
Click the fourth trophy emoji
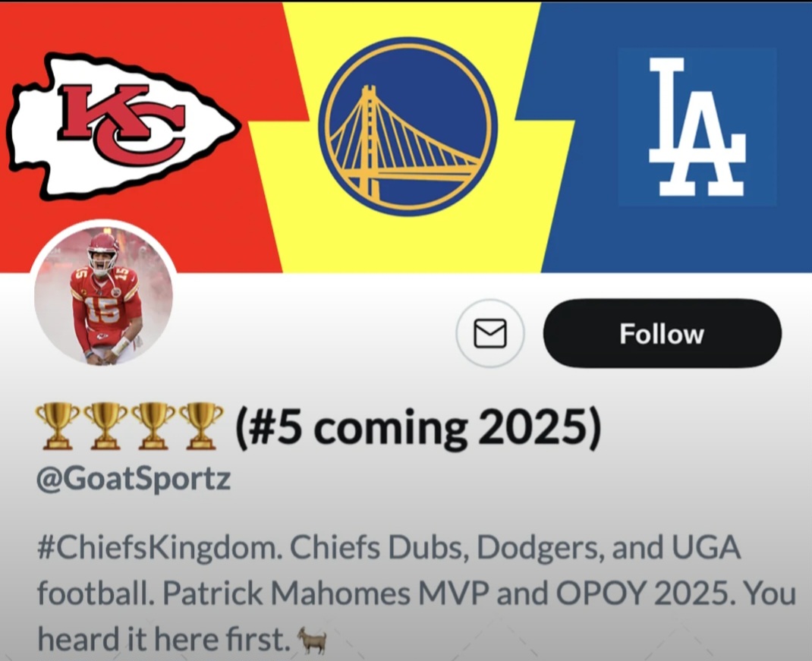pos(201,426)
